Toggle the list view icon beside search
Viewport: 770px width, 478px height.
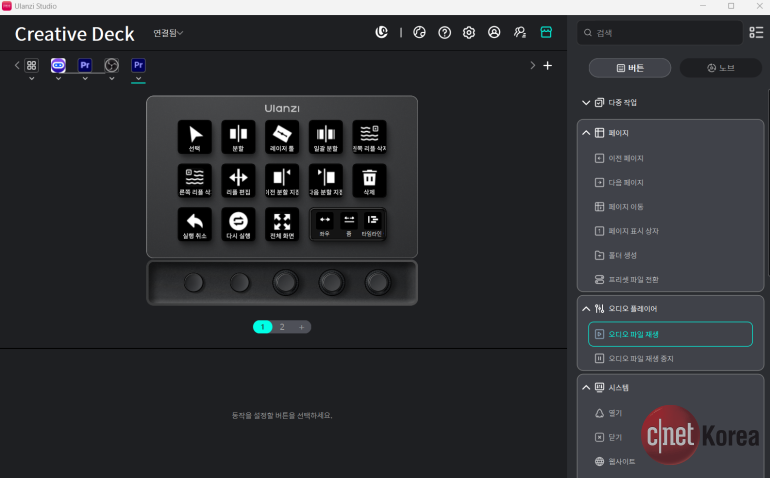[756, 32]
